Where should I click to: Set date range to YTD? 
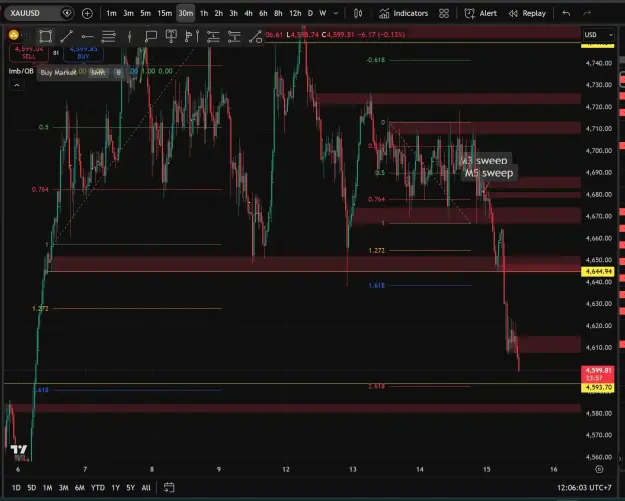(98, 487)
